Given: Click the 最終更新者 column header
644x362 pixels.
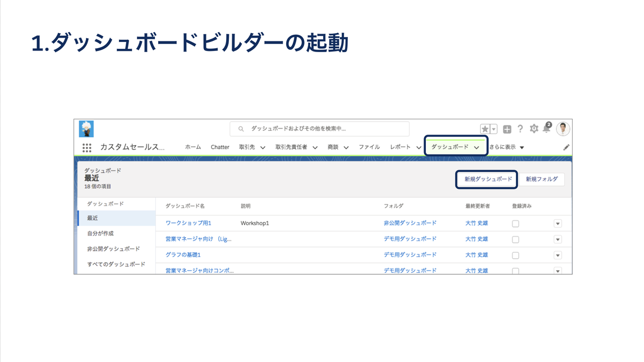Looking at the screenshot, I should click(477, 206).
